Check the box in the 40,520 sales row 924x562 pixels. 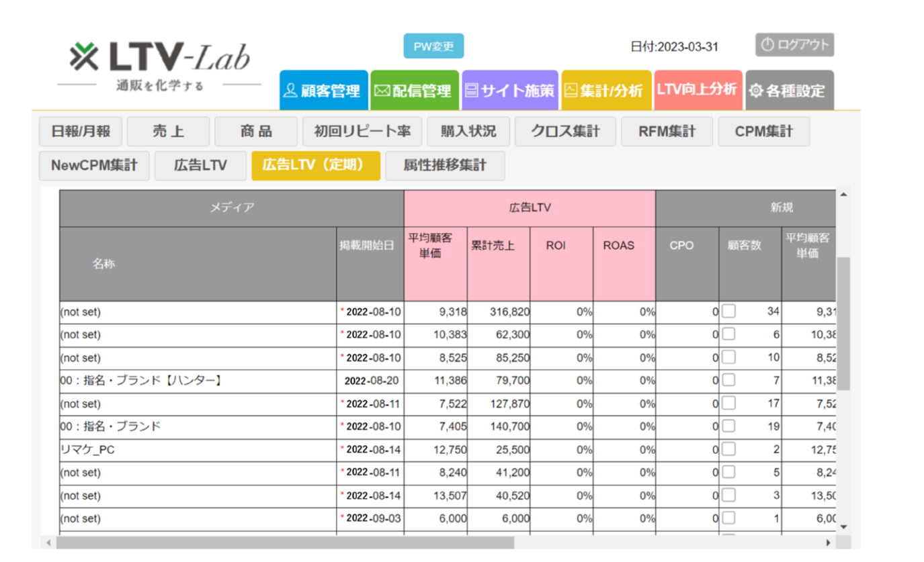[x=728, y=496]
